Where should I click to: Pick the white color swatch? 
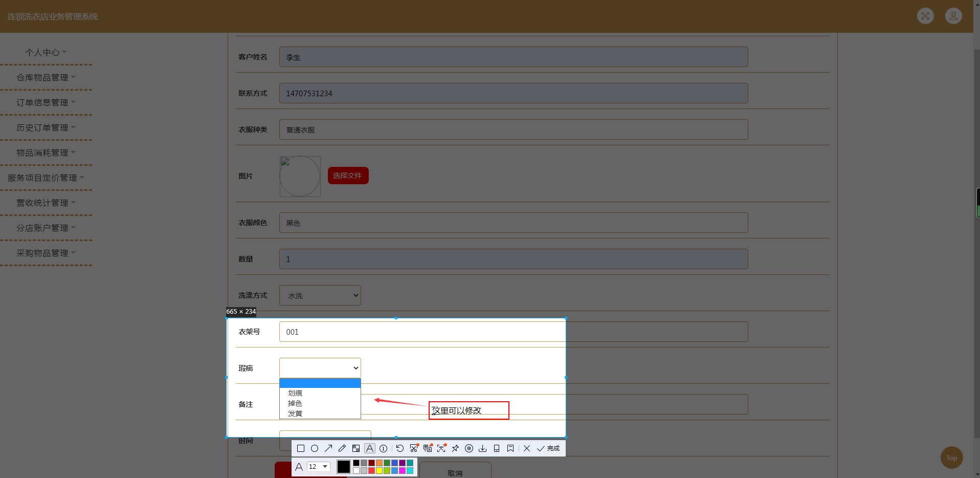click(356, 471)
